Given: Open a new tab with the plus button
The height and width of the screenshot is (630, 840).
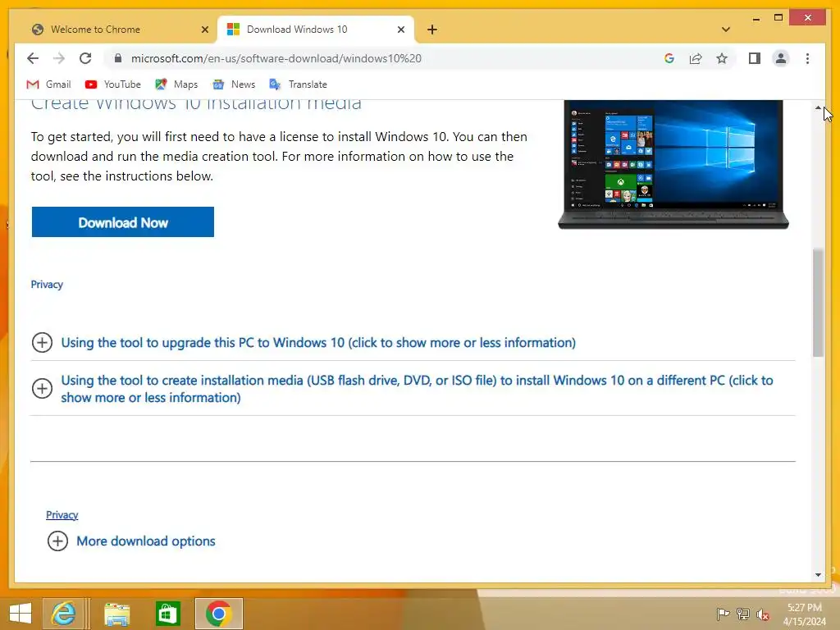Looking at the screenshot, I should tap(432, 30).
